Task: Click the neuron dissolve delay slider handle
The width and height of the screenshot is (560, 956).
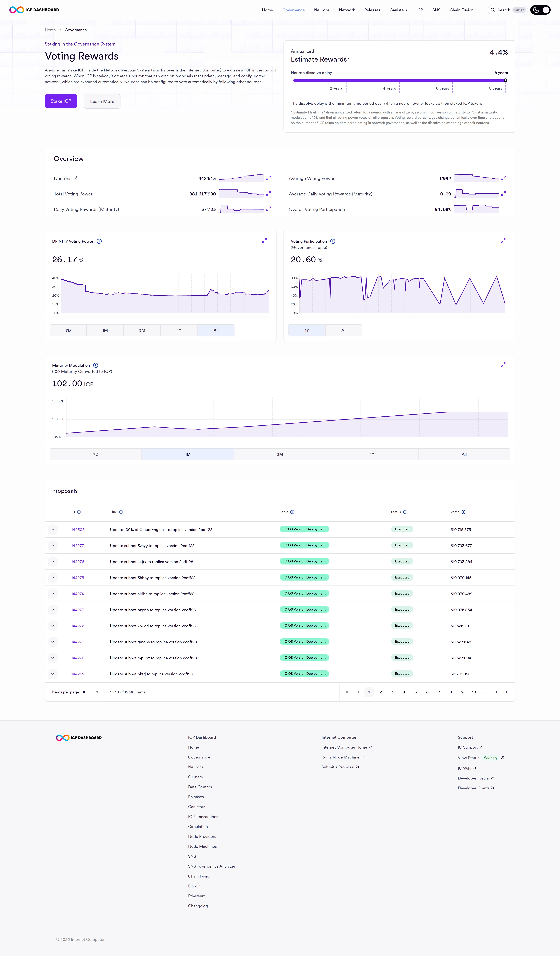Action: pyautogui.click(x=505, y=80)
